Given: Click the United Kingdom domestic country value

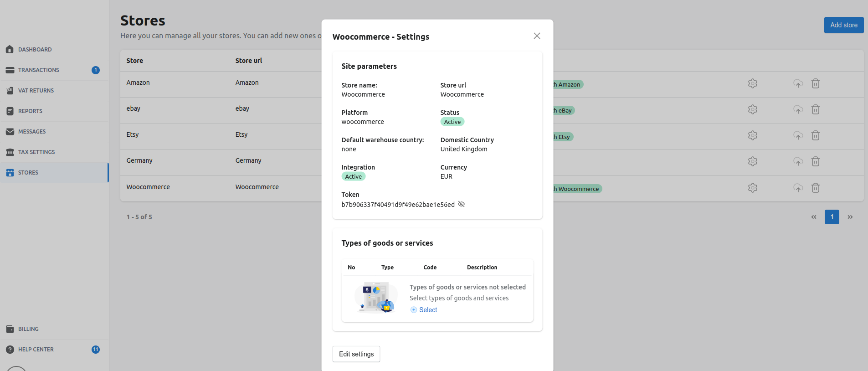Looking at the screenshot, I should point(464,149).
